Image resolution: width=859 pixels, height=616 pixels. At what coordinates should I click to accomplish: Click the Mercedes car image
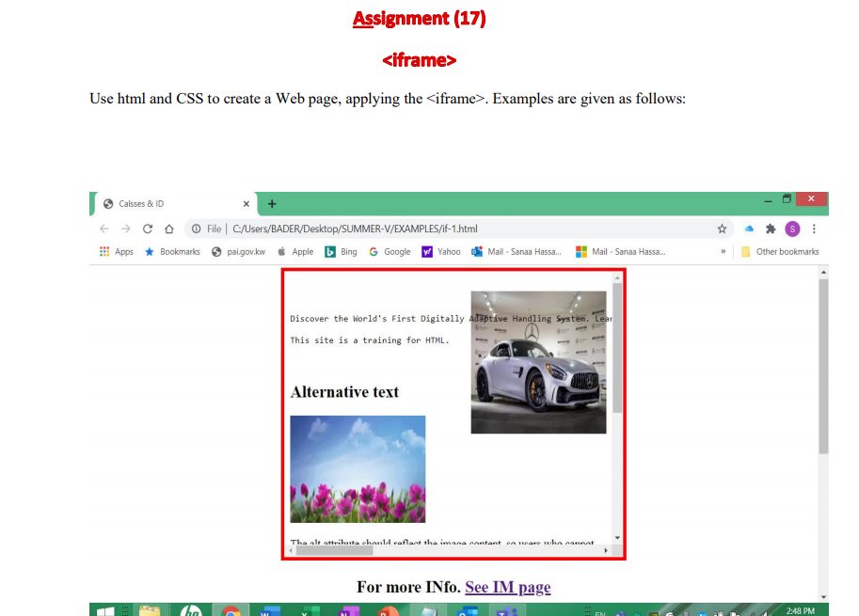tap(538, 362)
